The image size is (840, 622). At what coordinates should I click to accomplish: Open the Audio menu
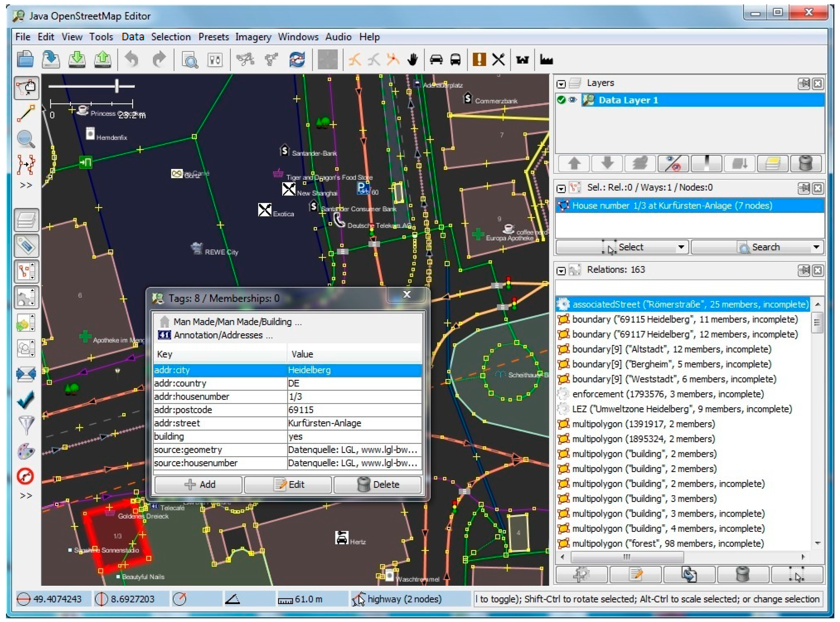pos(338,37)
